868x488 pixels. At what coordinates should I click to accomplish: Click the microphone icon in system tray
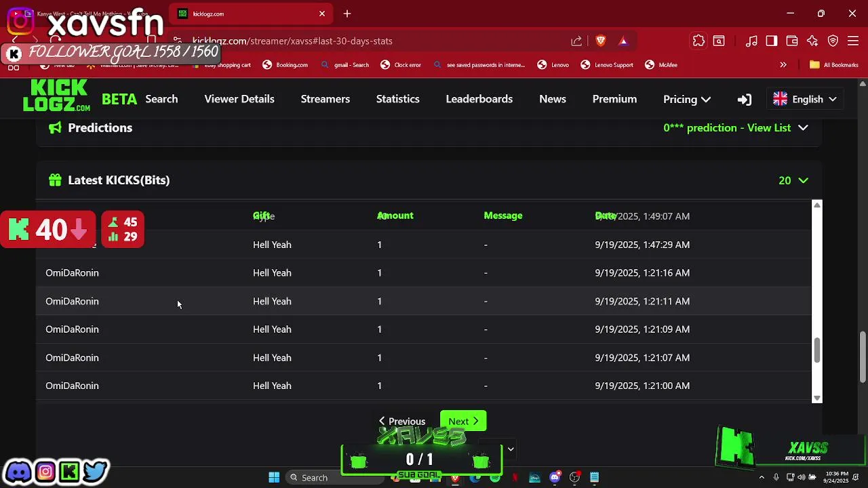click(x=776, y=478)
